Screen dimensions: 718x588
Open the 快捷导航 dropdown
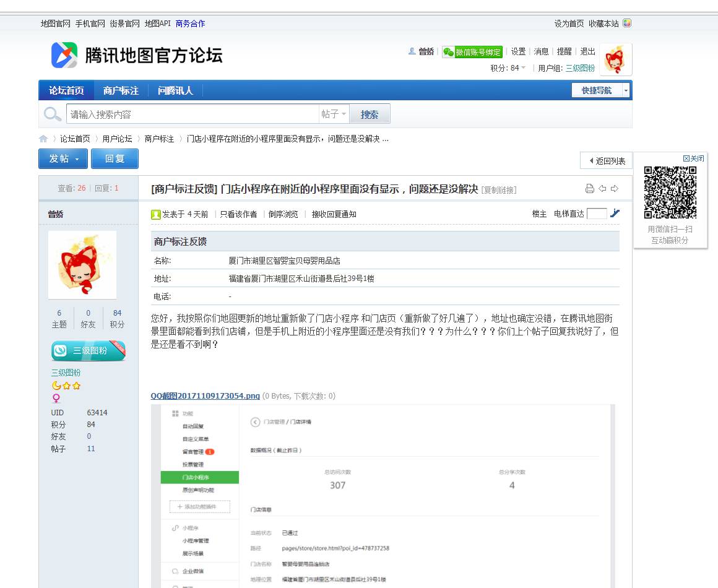(x=601, y=90)
